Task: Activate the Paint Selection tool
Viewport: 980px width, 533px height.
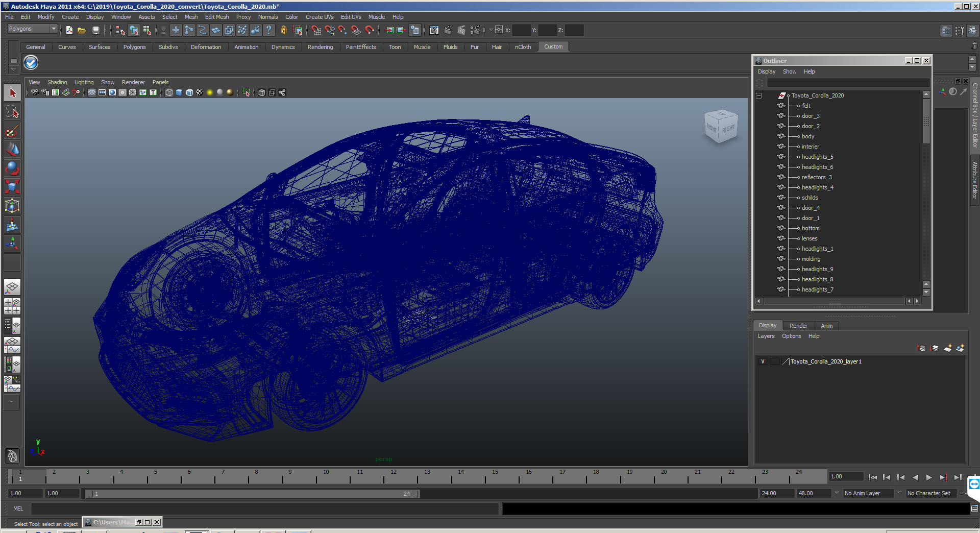Action: [x=12, y=131]
